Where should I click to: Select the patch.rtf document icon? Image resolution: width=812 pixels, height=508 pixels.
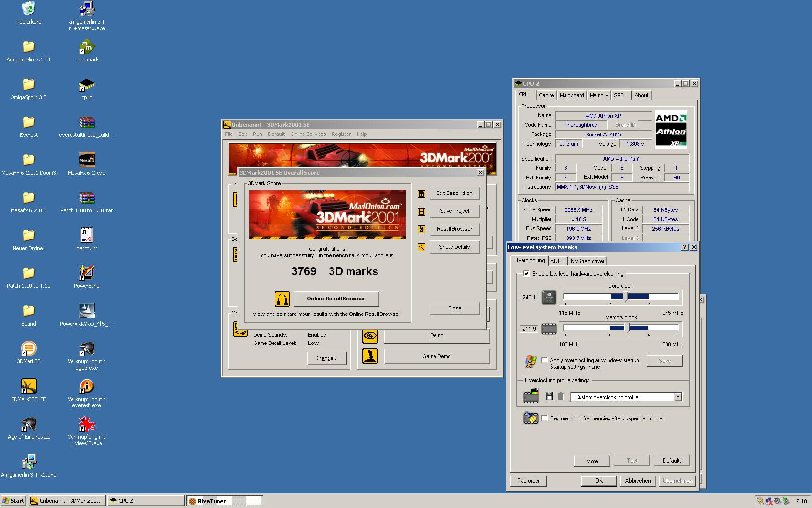coord(87,236)
